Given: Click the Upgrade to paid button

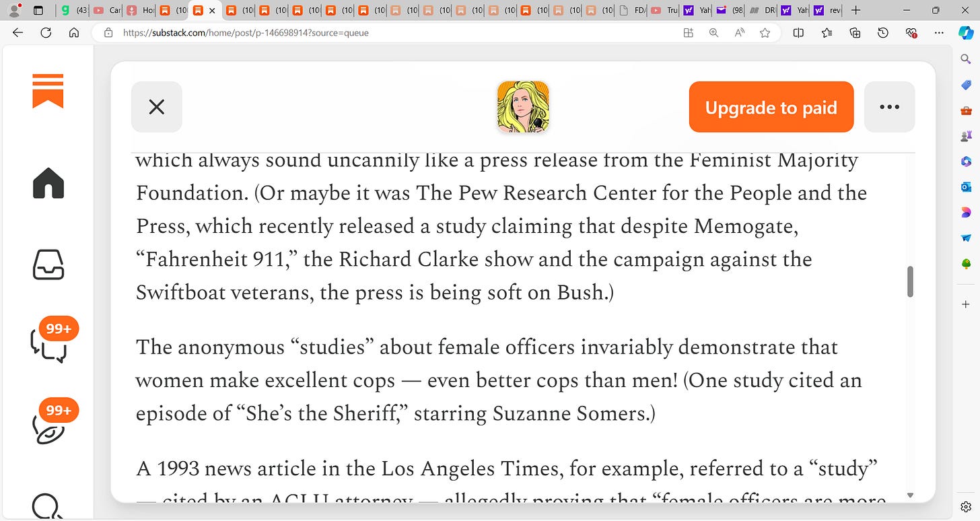Looking at the screenshot, I should click(771, 107).
